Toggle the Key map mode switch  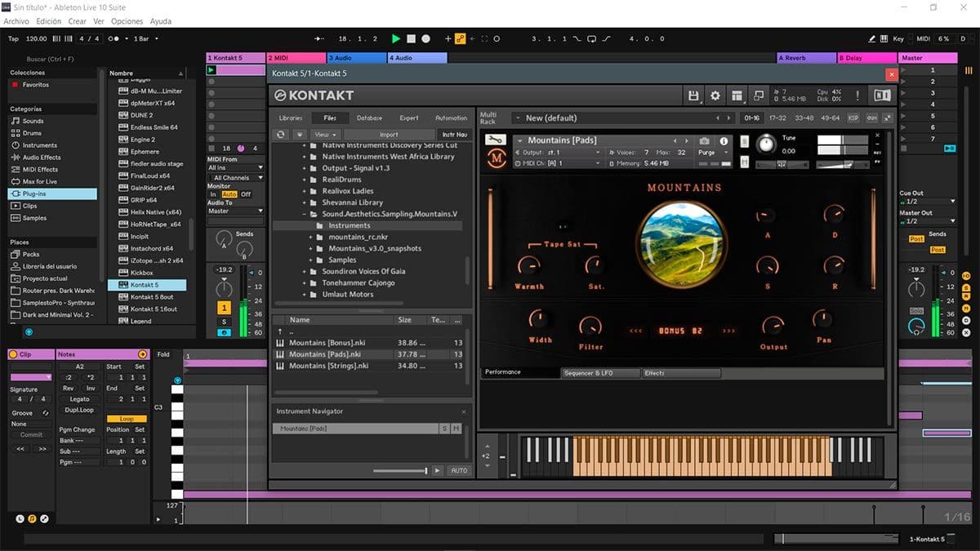tap(899, 38)
